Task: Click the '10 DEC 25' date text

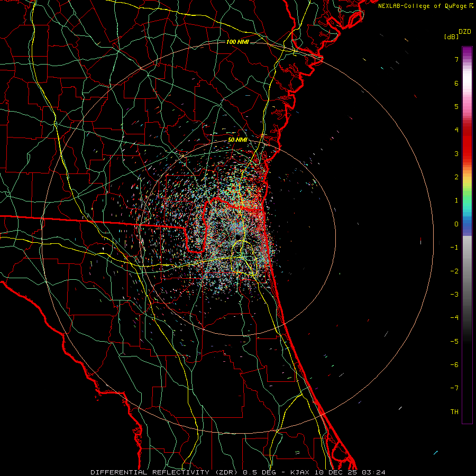Action: (335, 472)
